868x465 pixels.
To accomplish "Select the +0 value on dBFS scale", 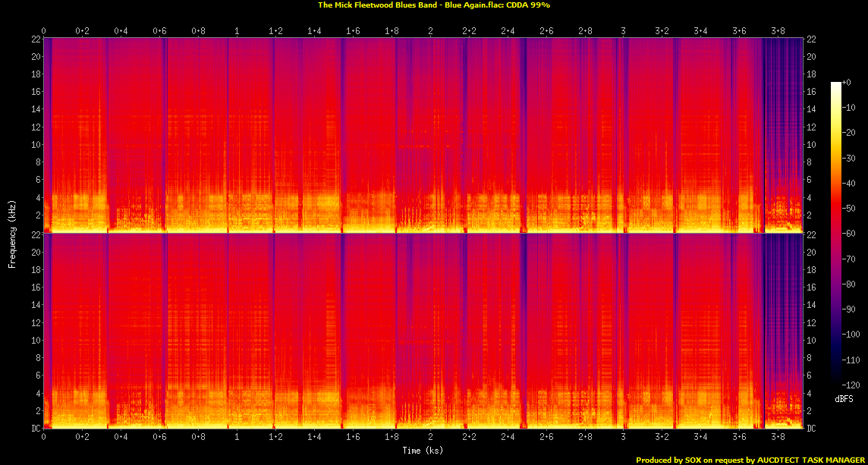I will [x=848, y=82].
